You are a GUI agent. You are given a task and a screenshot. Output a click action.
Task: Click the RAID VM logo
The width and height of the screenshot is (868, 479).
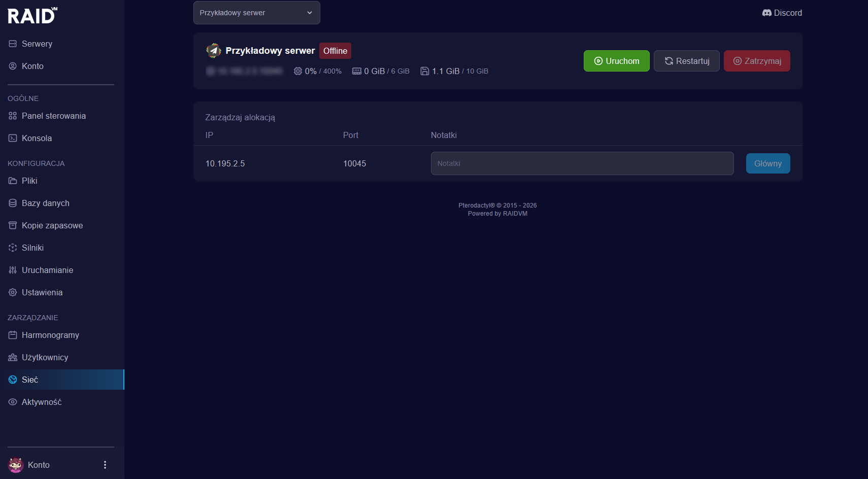(x=32, y=16)
